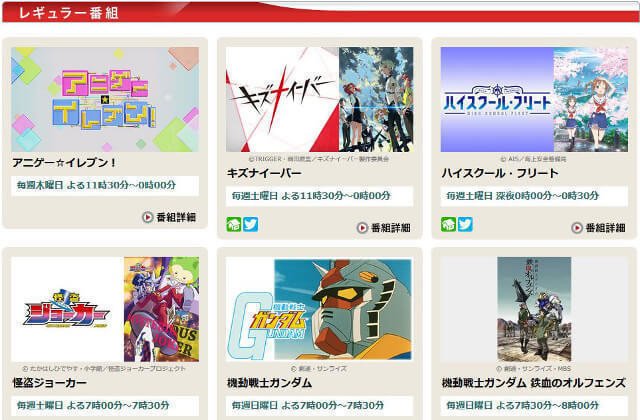Click the 機動戦士ガンダム 鉄血のオルフェンズ title

[533, 383]
